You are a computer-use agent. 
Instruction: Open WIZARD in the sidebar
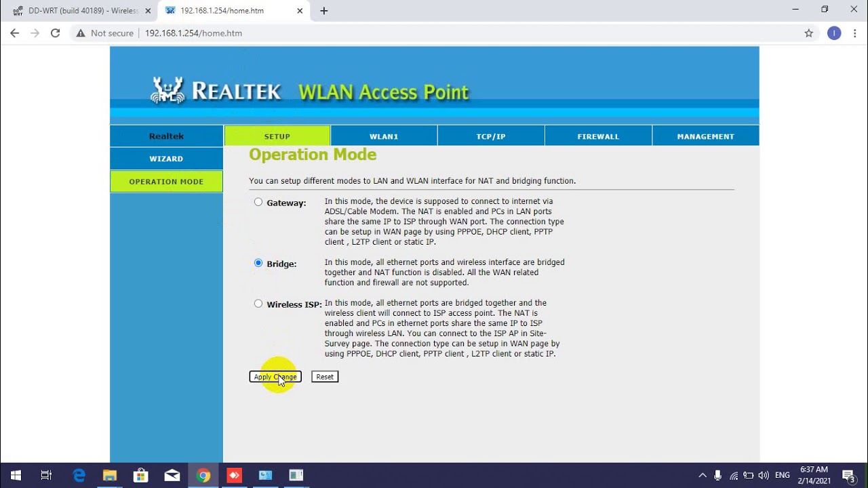(x=166, y=159)
